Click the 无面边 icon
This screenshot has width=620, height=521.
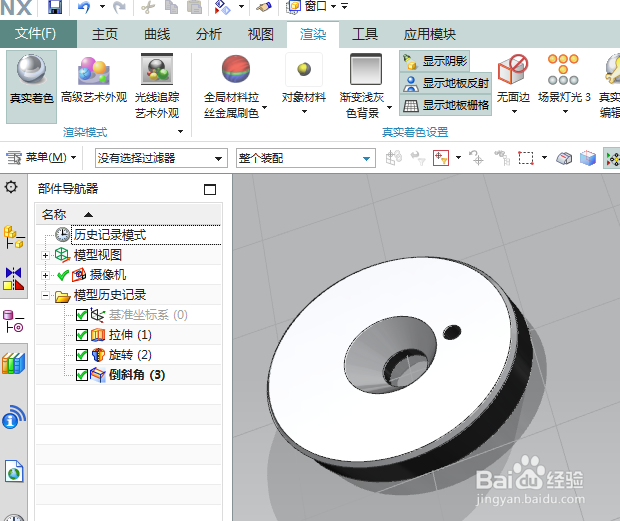tap(513, 70)
